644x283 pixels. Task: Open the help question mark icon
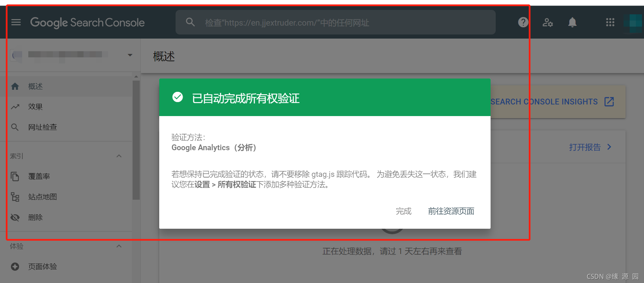[x=523, y=23]
